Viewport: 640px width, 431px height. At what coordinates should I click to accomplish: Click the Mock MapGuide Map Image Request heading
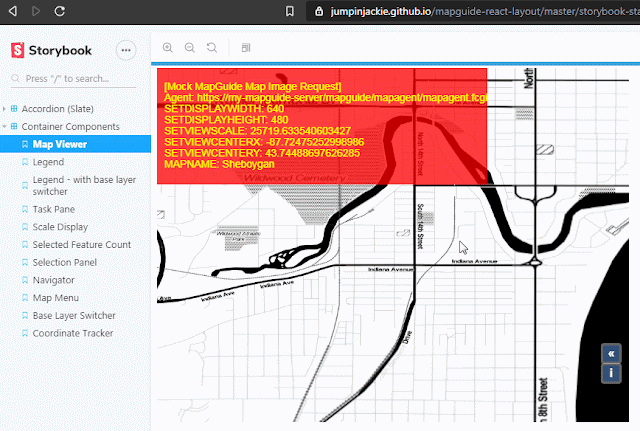pyautogui.click(x=253, y=87)
